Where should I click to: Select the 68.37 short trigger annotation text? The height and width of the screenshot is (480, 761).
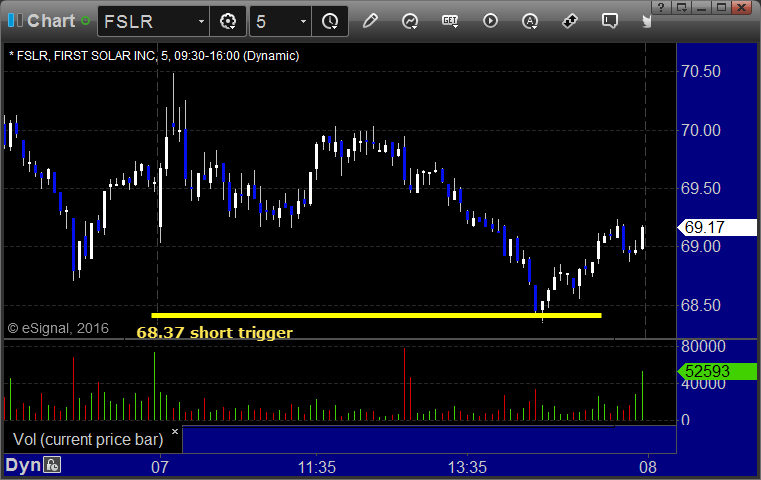tap(215, 332)
